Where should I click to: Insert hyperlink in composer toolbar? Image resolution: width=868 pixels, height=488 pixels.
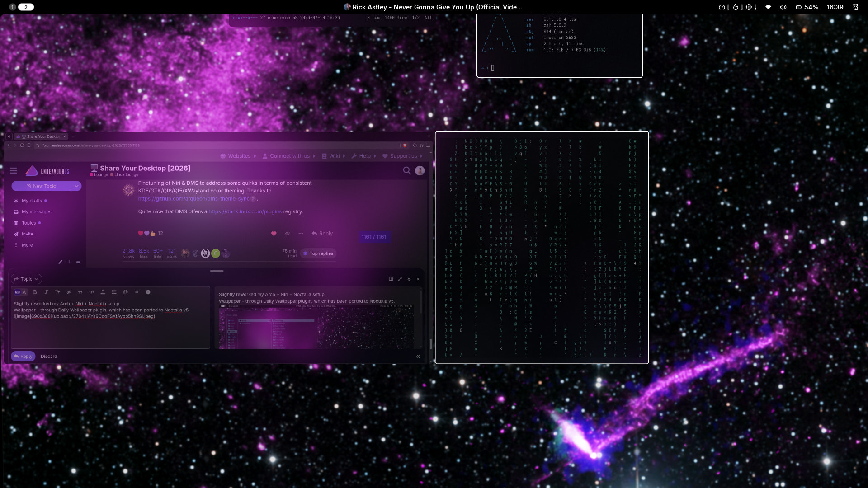(x=69, y=292)
